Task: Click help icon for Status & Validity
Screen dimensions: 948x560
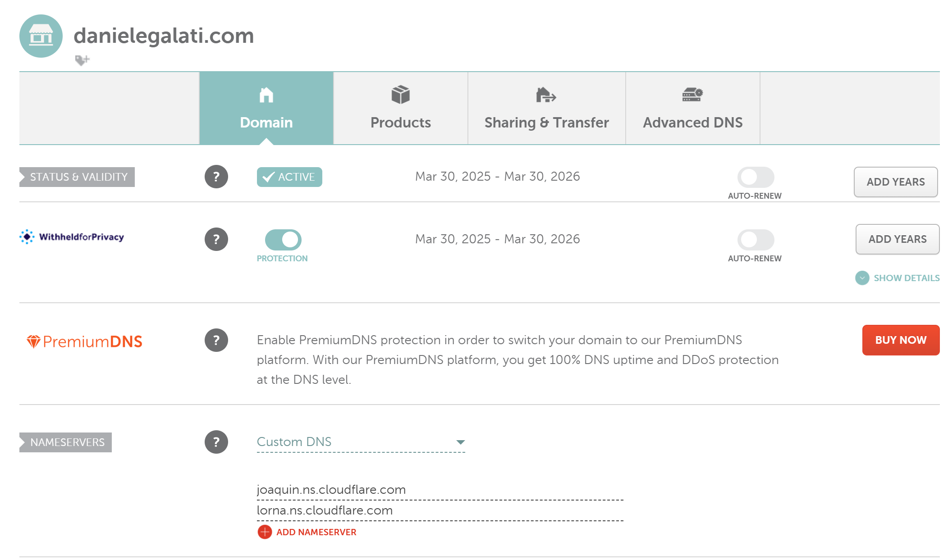Action: click(216, 177)
